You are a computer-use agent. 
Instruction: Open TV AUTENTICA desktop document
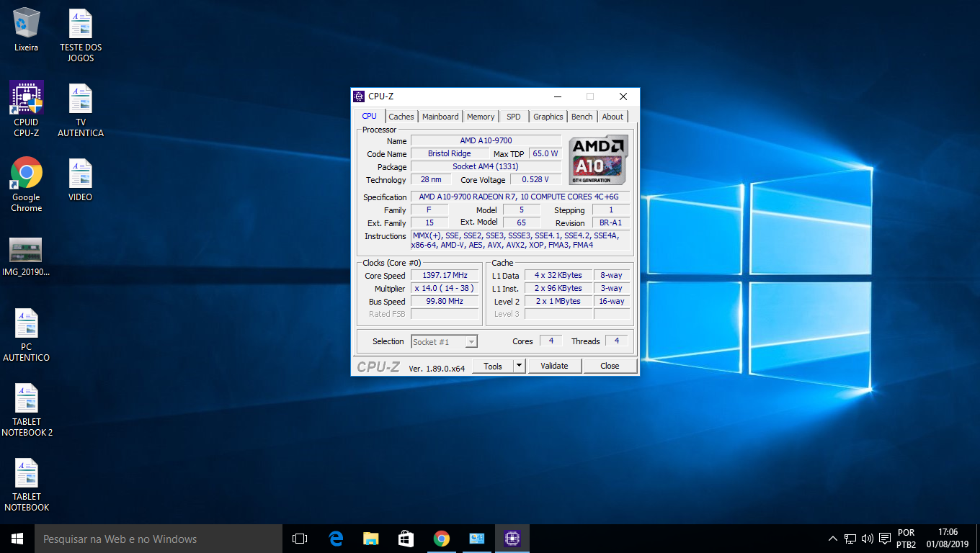(x=81, y=111)
